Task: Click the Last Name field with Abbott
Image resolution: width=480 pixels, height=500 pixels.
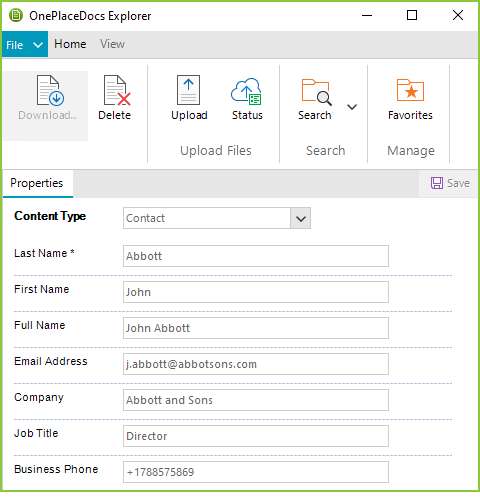Action: pyautogui.click(x=256, y=256)
